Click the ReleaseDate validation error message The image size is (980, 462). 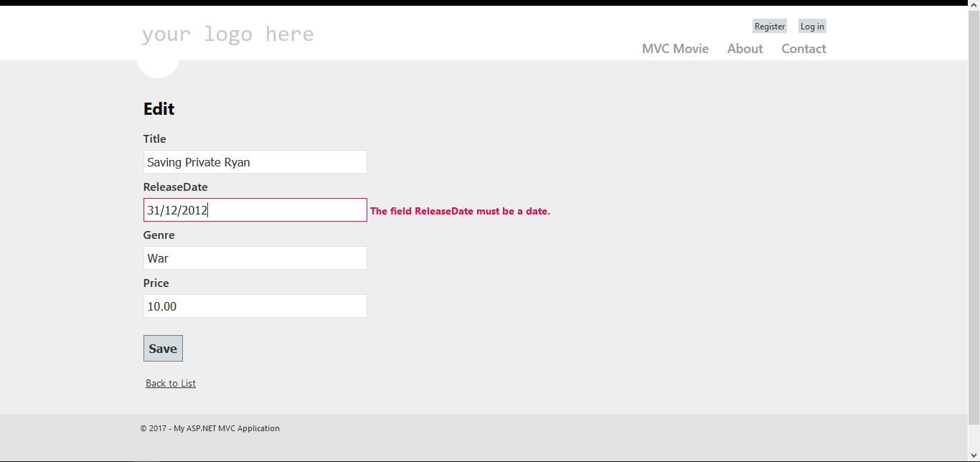tap(460, 212)
